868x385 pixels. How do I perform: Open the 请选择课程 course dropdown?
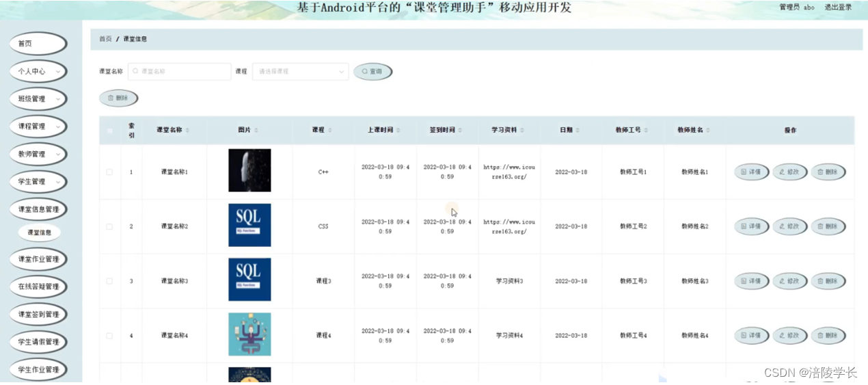point(301,71)
